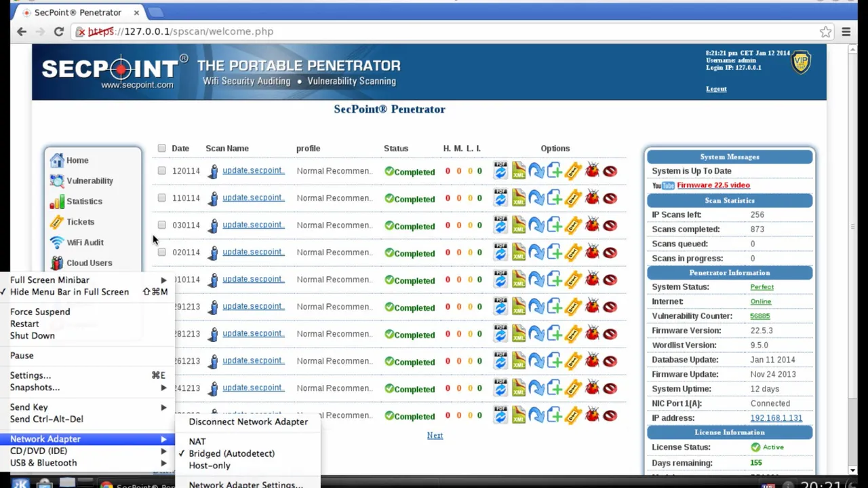The width and height of the screenshot is (868, 488).
Task: Tick the checkbox for scan 120114
Action: (x=161, y=170)
